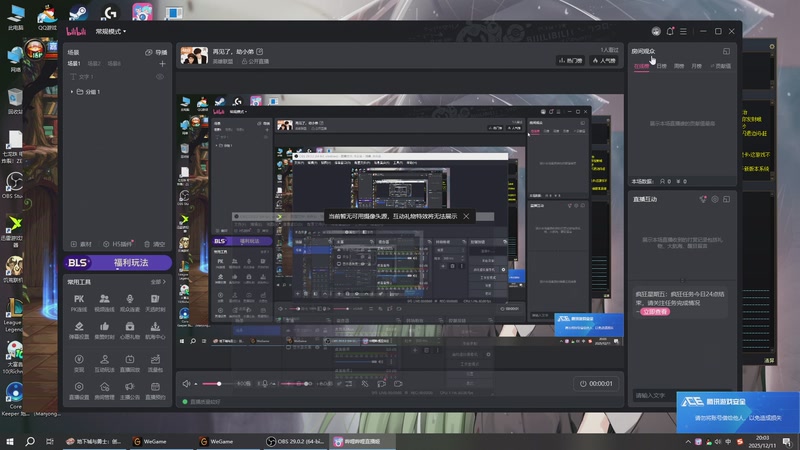Click the 热门榜 button
Image resolution: width=800 pixels, height=450 pixels.
tap(570, 60)
